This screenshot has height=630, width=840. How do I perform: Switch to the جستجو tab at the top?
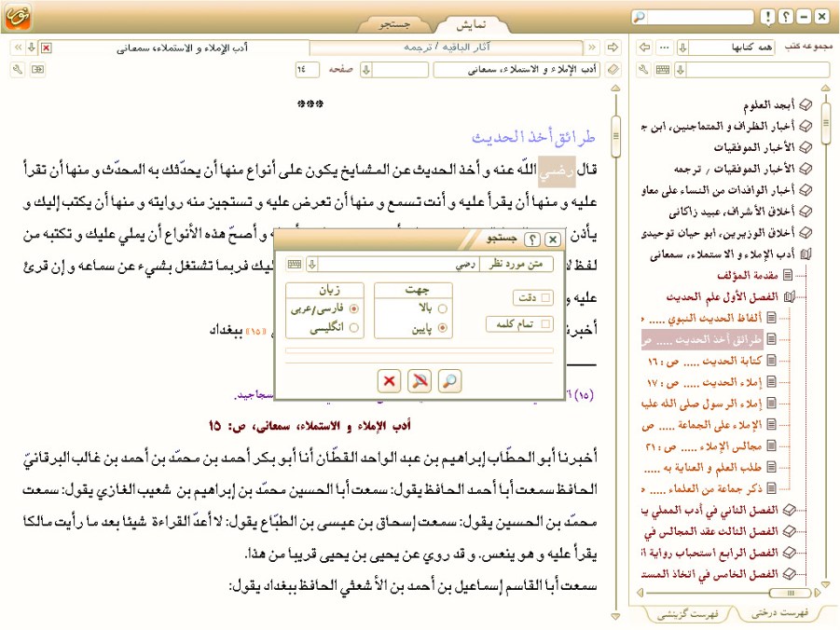(x=394, y=24)
